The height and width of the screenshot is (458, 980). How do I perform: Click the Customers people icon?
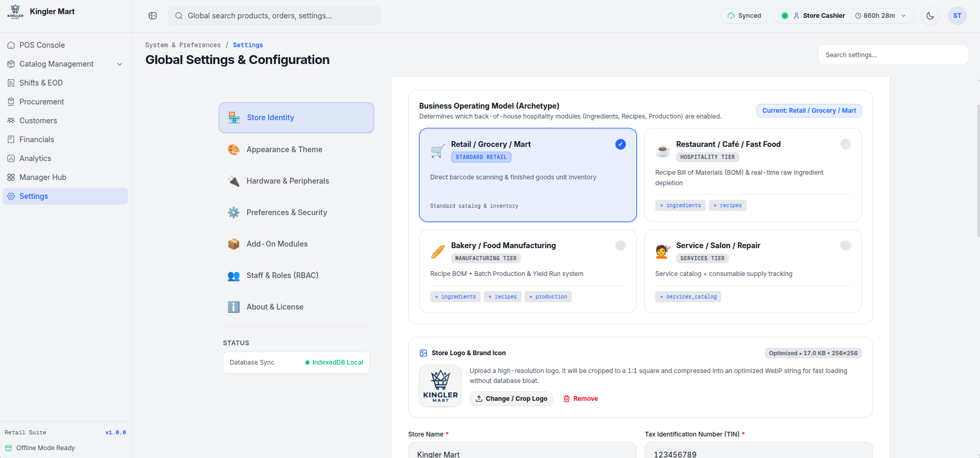tap(11, 121)
